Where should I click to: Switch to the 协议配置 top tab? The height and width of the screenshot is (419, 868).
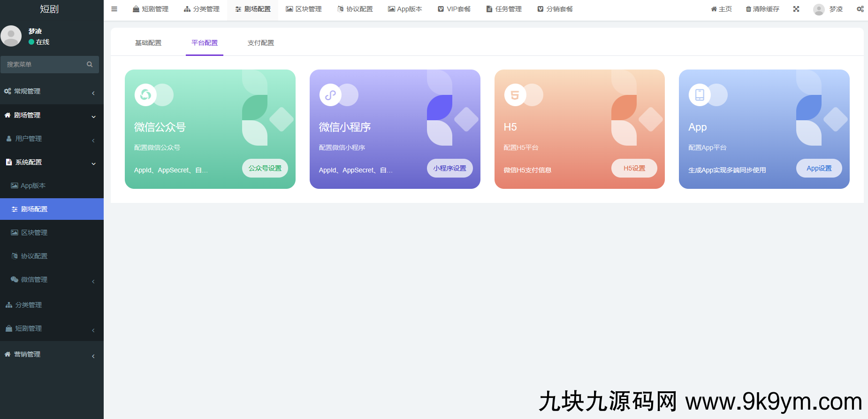tap(355, 9)
